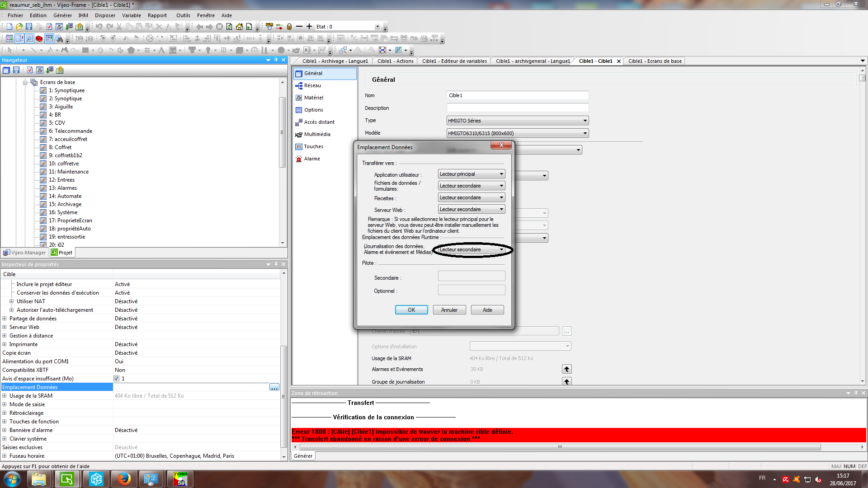Select the Réseau icon in settings list
868x488 pixels.
coord(299,85)
